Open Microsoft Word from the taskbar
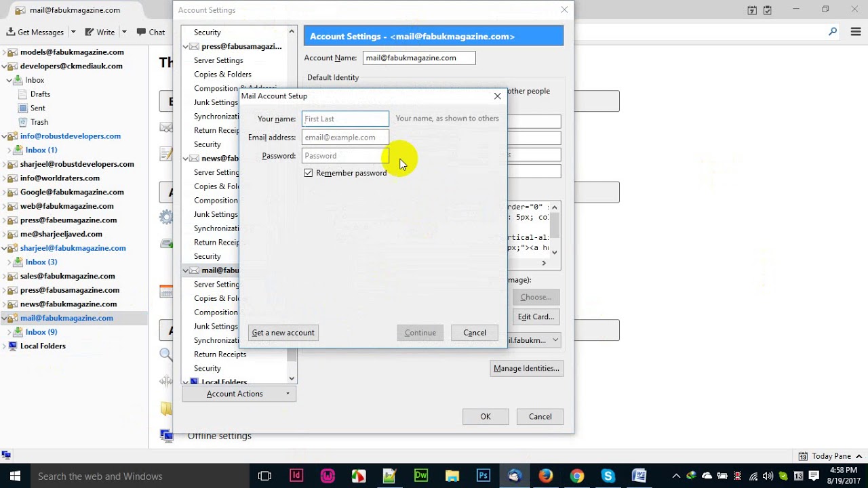The height and width of the screenshot is (488, 868). [639, 476]
